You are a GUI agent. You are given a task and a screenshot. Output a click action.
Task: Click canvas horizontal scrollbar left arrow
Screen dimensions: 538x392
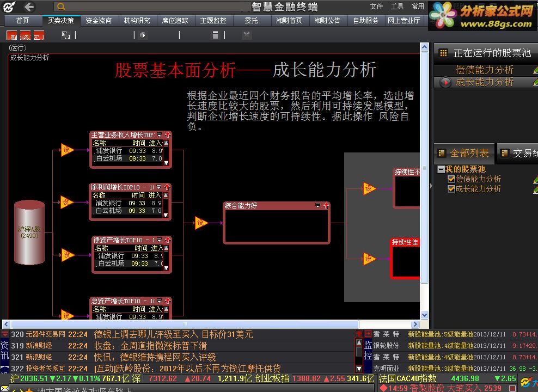(7, 324)
